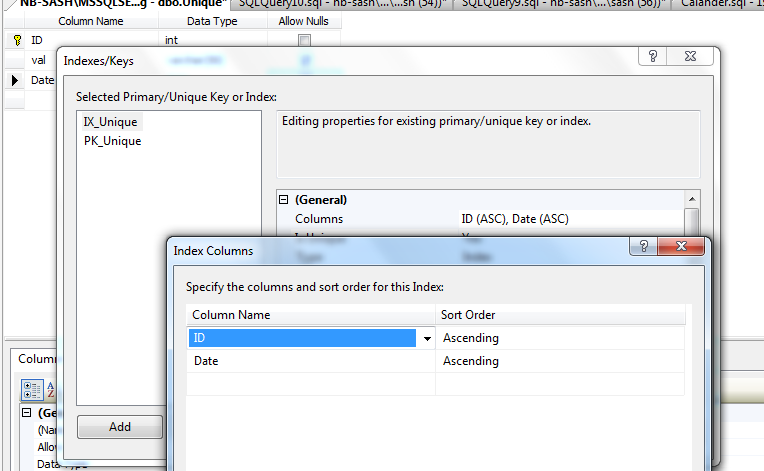Click the Date column name in table designer
764x471 pixels.
[x=42, y=80]
